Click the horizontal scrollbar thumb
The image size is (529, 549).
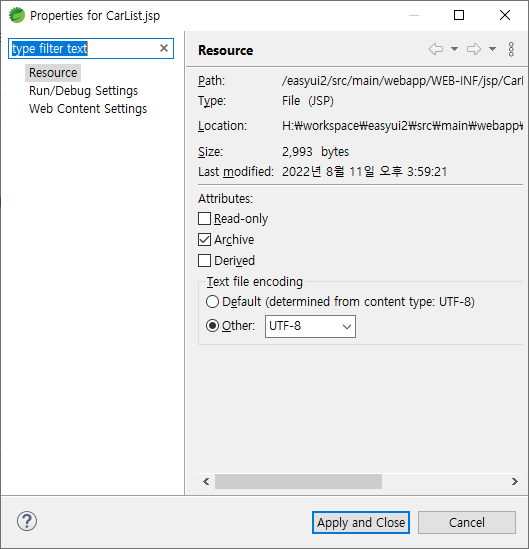[298, 481]
